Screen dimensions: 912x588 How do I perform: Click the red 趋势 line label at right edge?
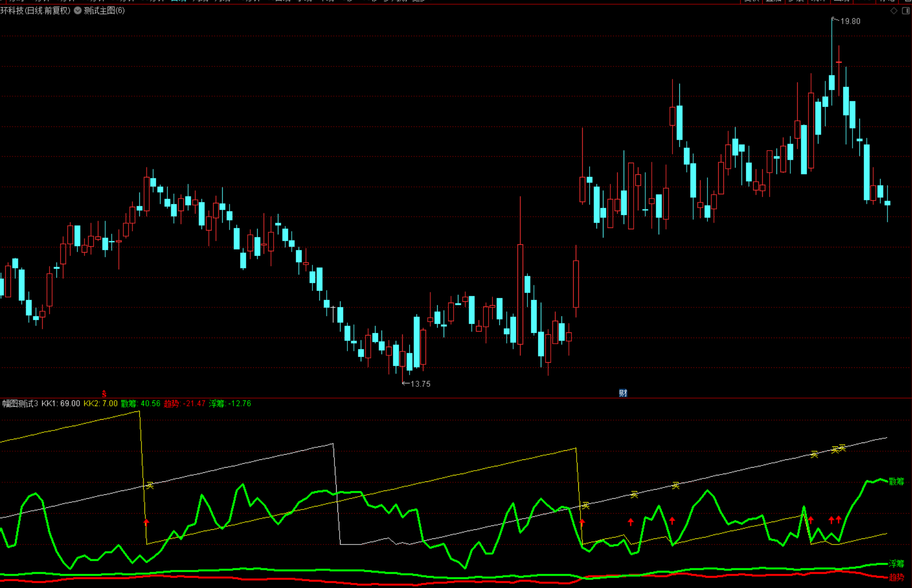[x=896, y=577]
